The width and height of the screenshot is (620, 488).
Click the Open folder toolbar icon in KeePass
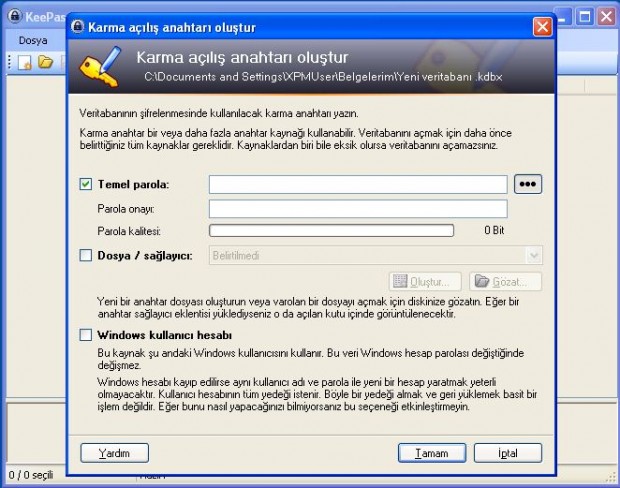pos(45,62)
